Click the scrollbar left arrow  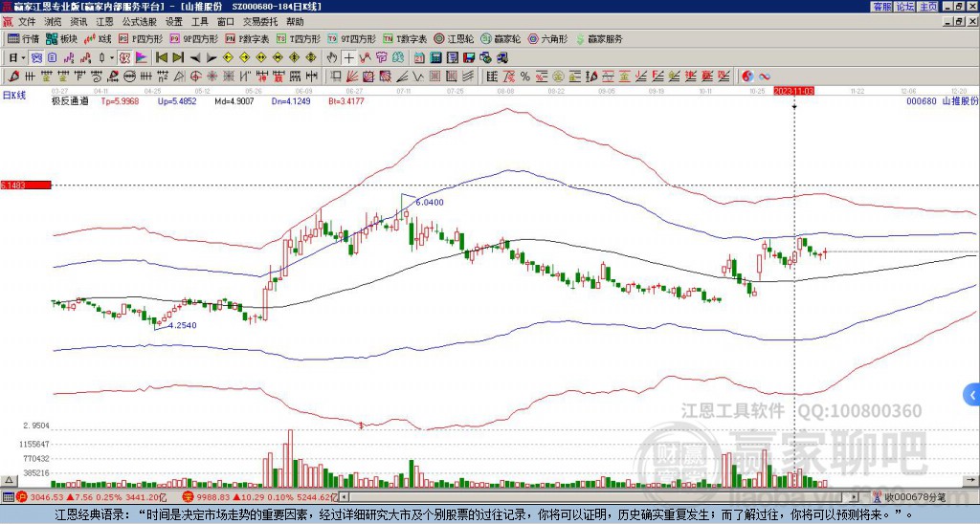point(344,497)
